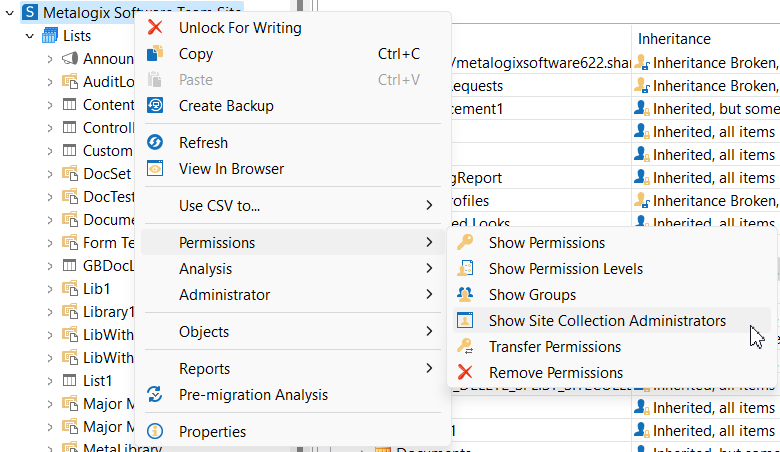Click the Pre-migration Analysis icon
Screen dimensions: 780x452
pyautogui.click(x=155, y=395)
